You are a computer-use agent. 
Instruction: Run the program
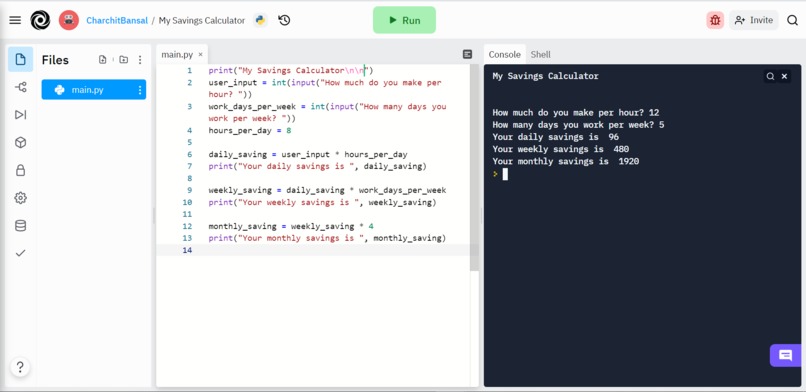coord(404,20)
